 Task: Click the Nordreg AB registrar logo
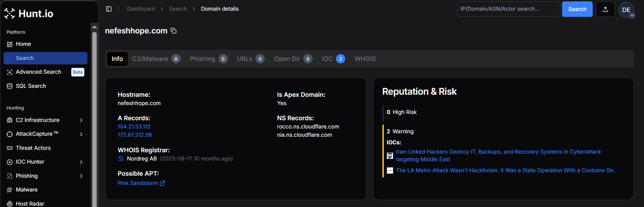tap(121, 158)
